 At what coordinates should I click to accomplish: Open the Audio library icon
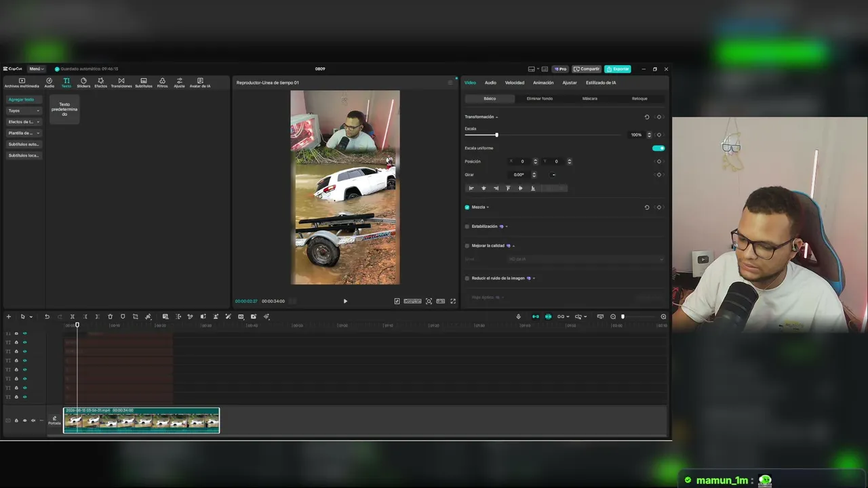pos(50,83)
